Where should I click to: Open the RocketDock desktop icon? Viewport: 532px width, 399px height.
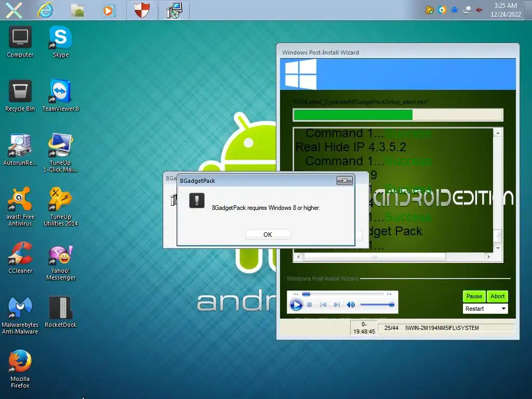(x=61, y=312)
